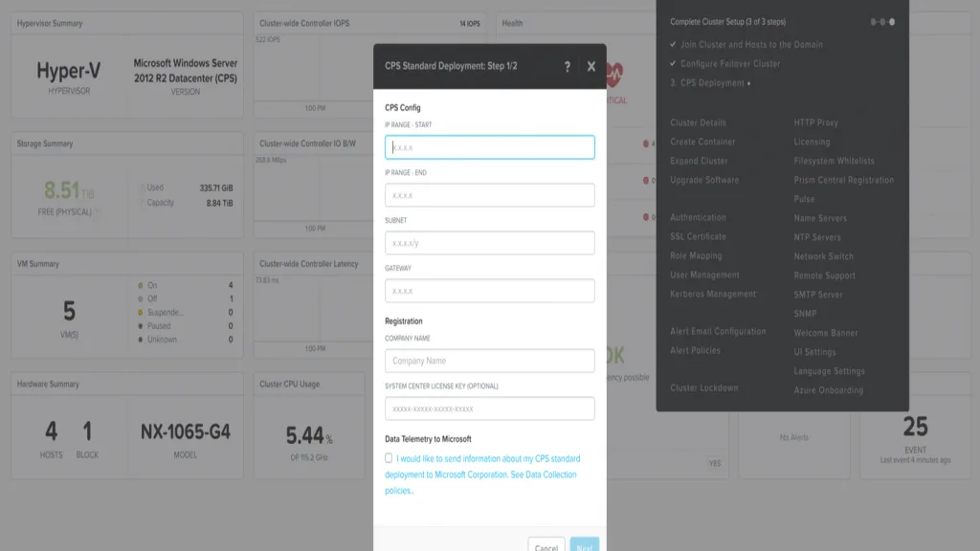Open Name Servers settings
Screen dimensions: 980x551
[820, 219]
